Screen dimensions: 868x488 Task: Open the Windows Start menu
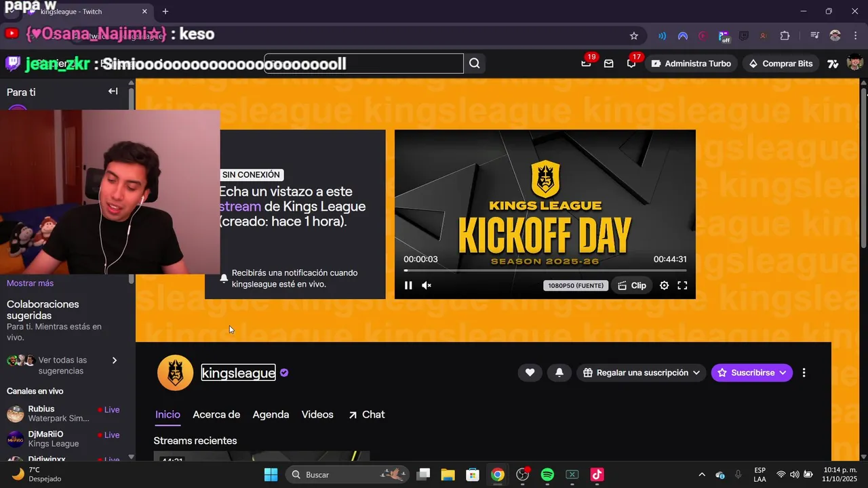coord(271,474)
